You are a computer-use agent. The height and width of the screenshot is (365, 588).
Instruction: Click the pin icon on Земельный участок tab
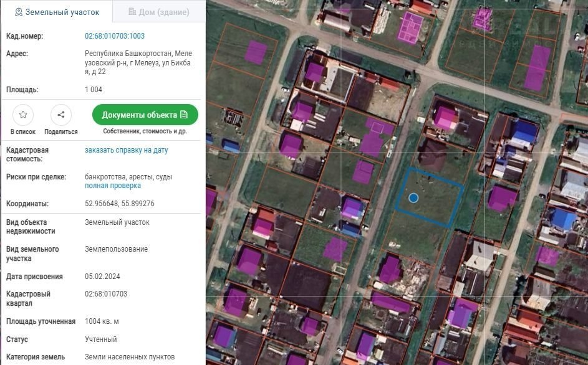18,12
